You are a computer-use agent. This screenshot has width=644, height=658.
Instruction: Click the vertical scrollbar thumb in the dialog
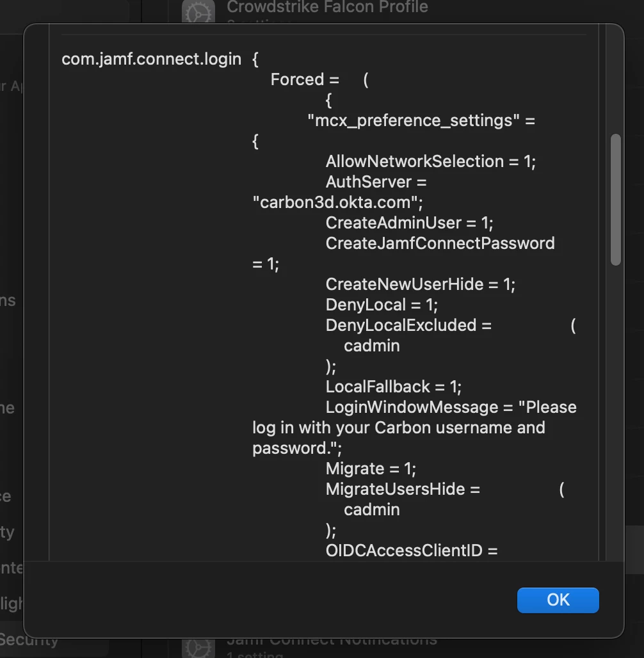615,200
